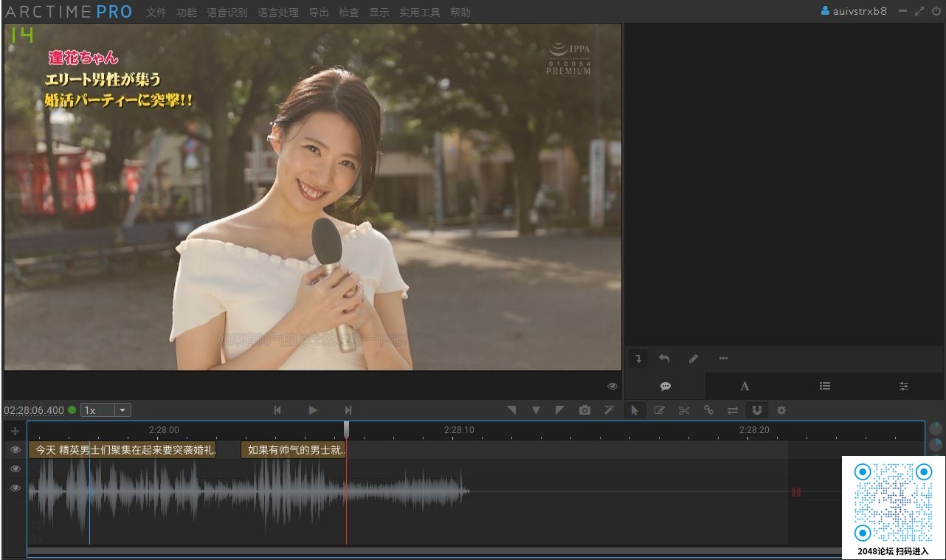Screen dimensions: 946x560
Task: Click the green status dot near timecode
Action: [x=72, y=410]
